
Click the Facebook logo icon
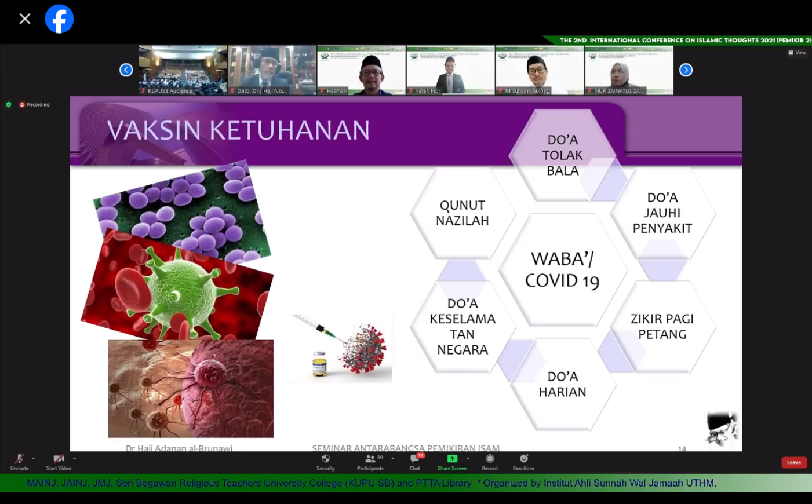(59, 19)
